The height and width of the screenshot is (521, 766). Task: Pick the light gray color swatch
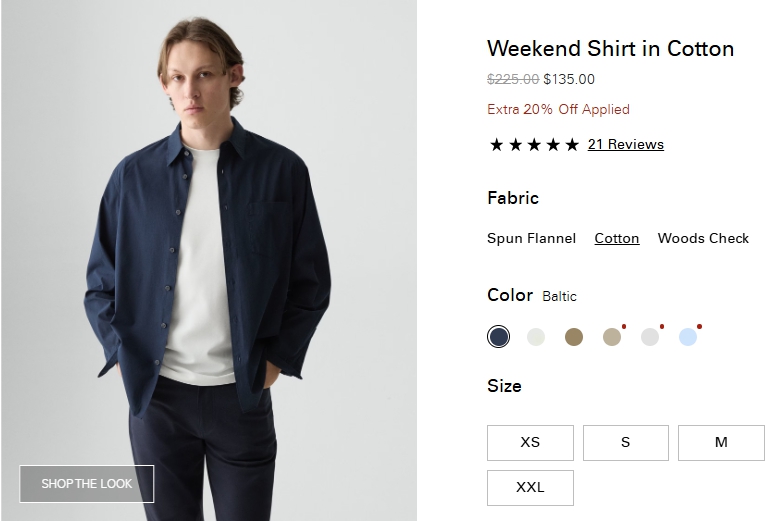point(650,337)
